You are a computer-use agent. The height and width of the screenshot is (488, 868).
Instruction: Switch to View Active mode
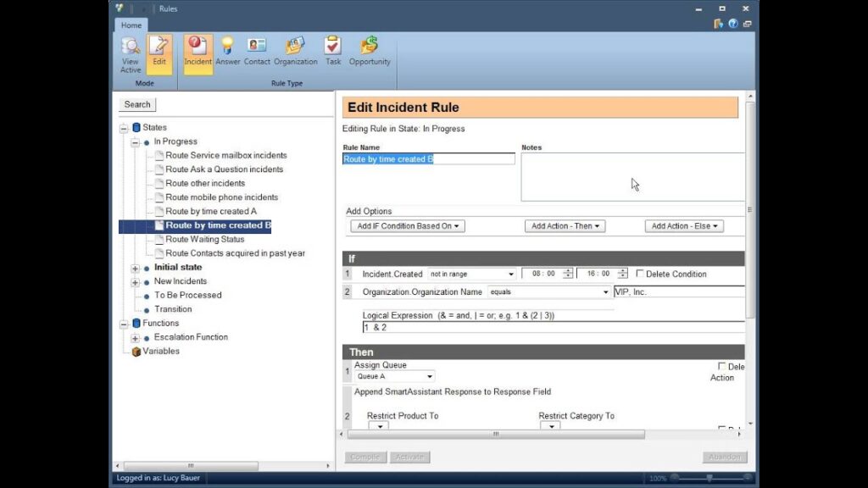(131, 55)
